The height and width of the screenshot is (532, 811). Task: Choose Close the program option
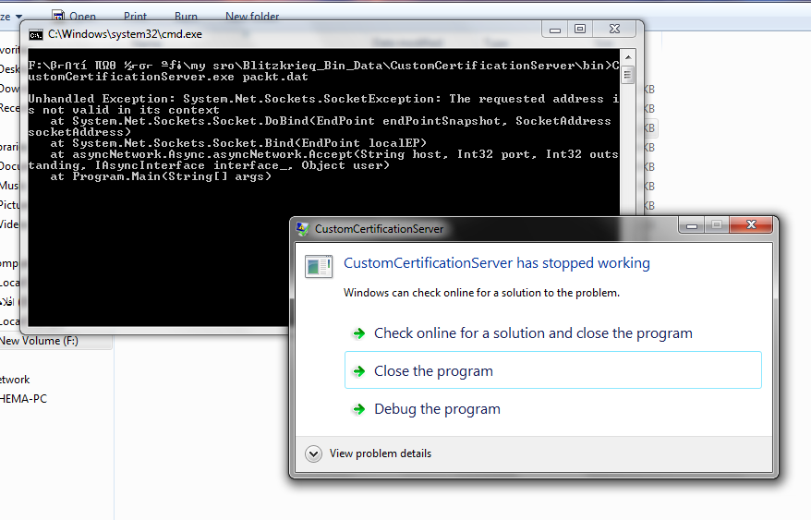[x=433, y=371]
